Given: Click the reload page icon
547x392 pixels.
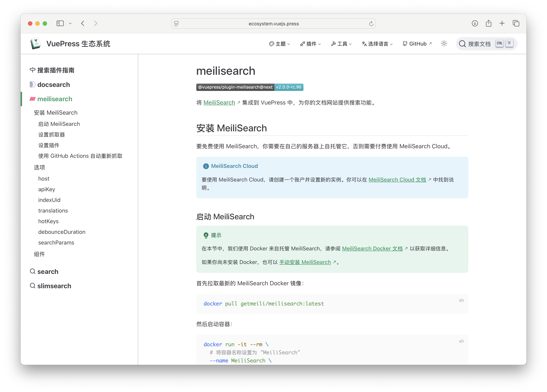Looking at the screenshot, I should (371, 24).
